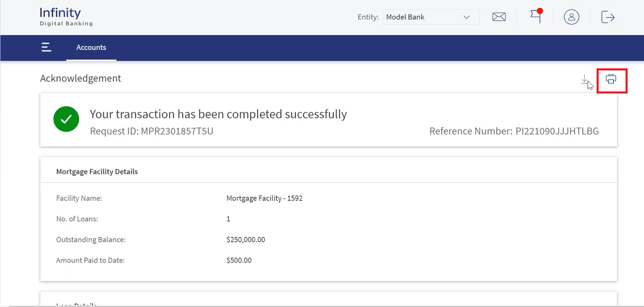Switch to the Accounts tab
Image resolution: width=644 pixels, height=307 pixels.
[91, 47]
